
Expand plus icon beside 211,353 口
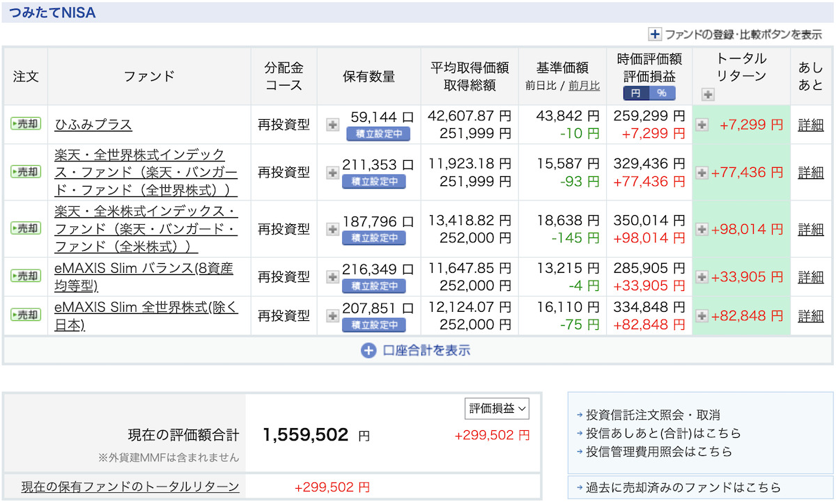(x=333, y=172)
